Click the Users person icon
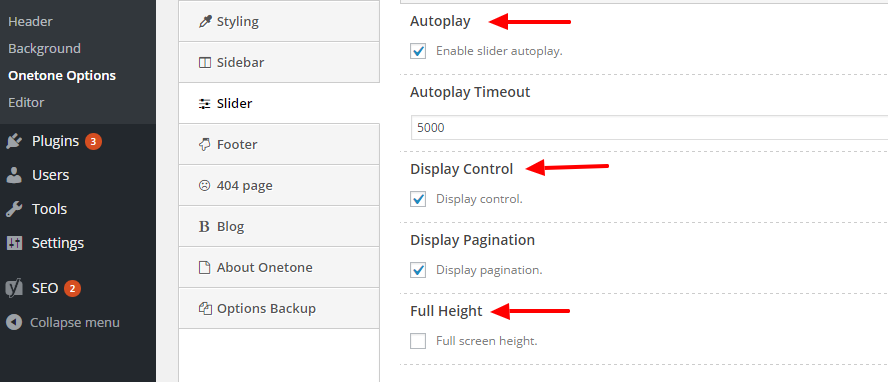 14,175
